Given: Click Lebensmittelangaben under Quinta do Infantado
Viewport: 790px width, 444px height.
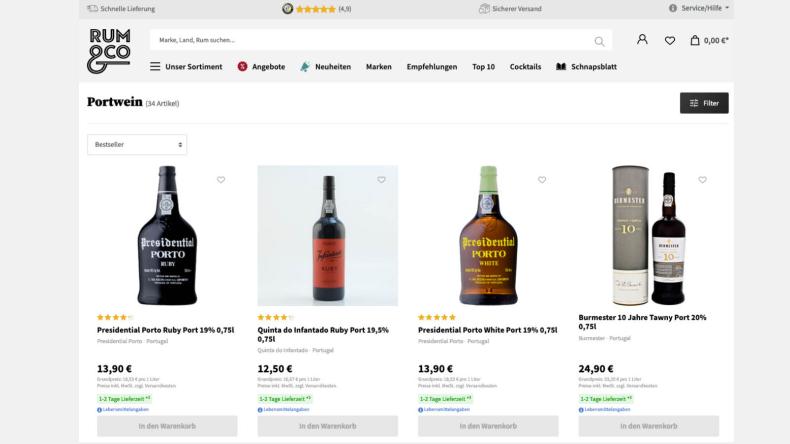Looking at the screenshot, I should coord(283,410).
